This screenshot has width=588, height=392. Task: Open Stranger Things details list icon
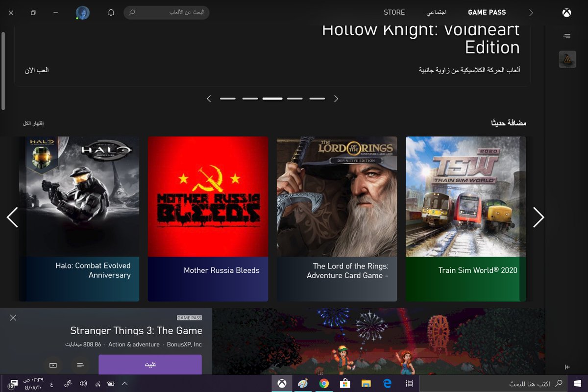click(x=80, y=365)
